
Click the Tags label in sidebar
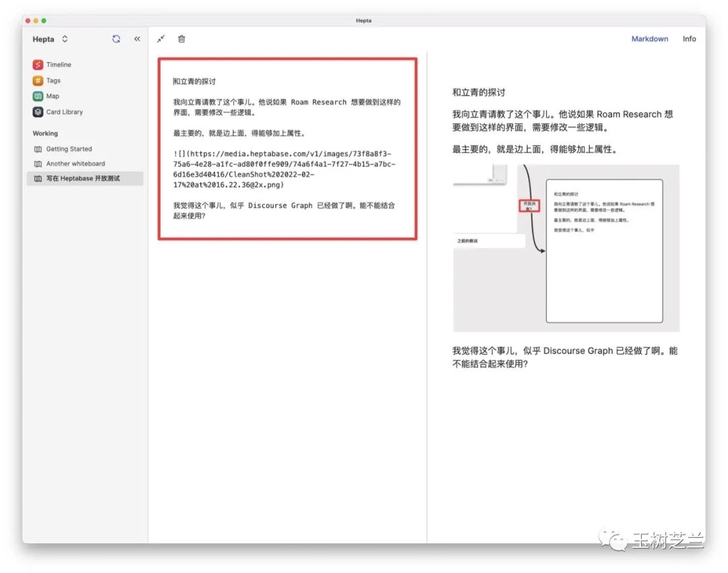[x=53, y=80]
